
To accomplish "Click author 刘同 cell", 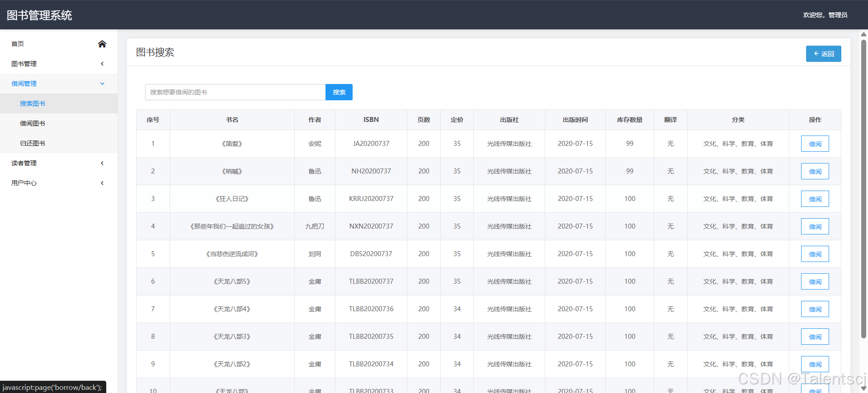I will [315, 254].
